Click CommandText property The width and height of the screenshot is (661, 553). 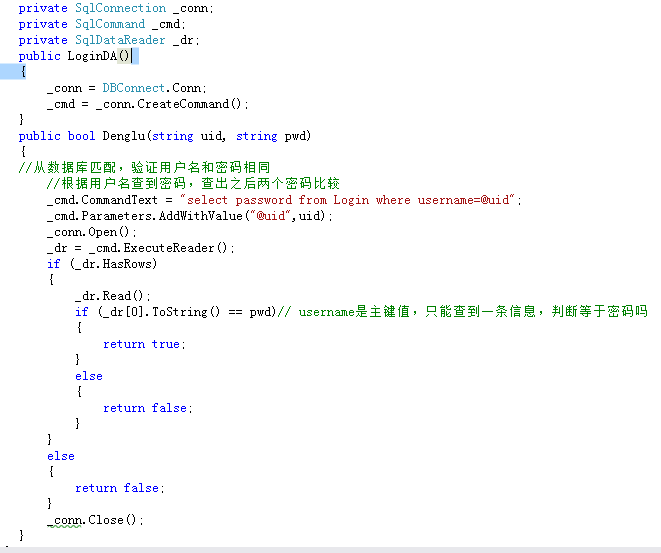[x=119, y=199]
